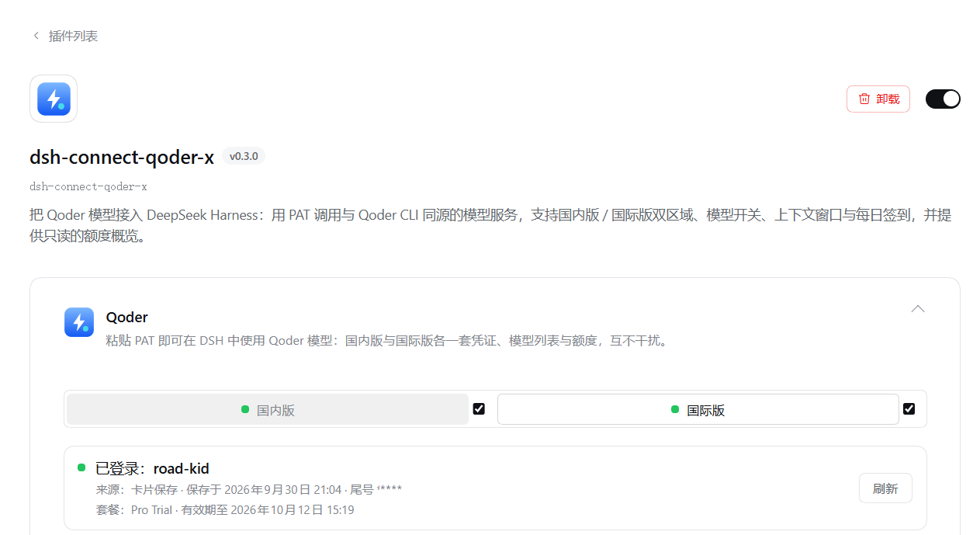Switch to the 国内版 tab
Viewport: 980px width, 535px height.
pyautogui.click(x=268, y=409)
